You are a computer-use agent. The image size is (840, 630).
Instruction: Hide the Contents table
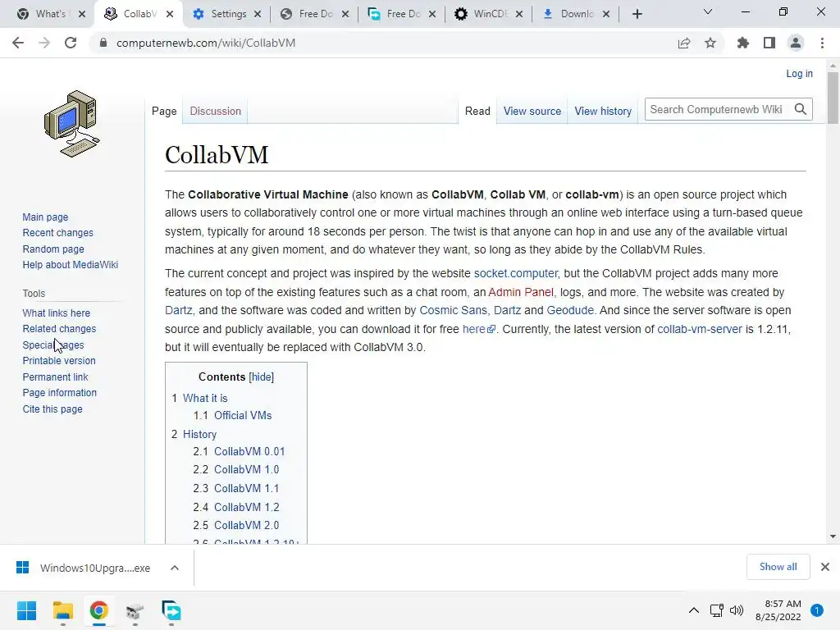point(262,377)
